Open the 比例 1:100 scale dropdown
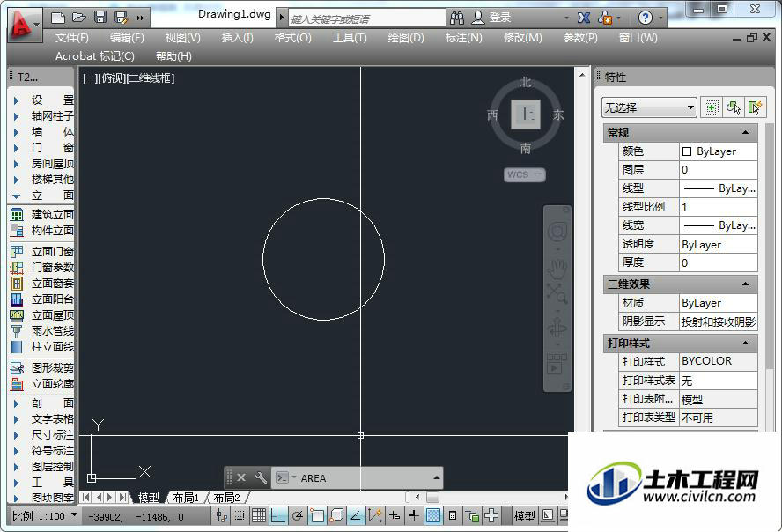 45,516
